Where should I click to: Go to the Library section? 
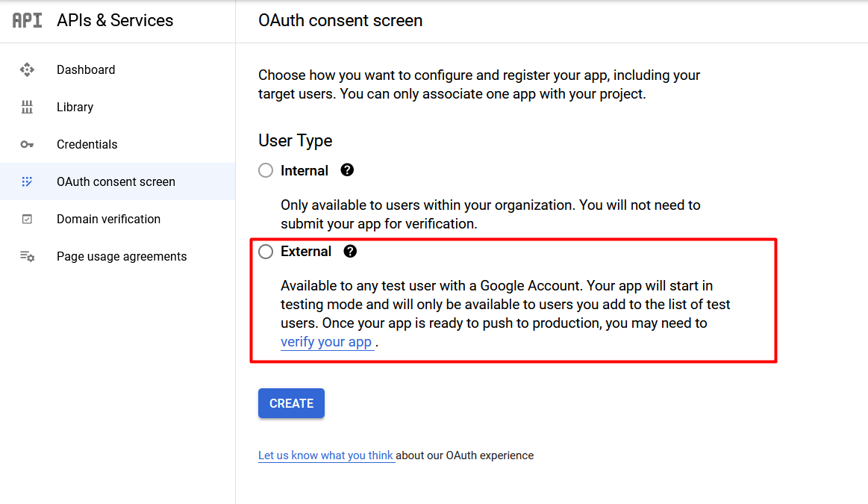(x=117, y=107)
